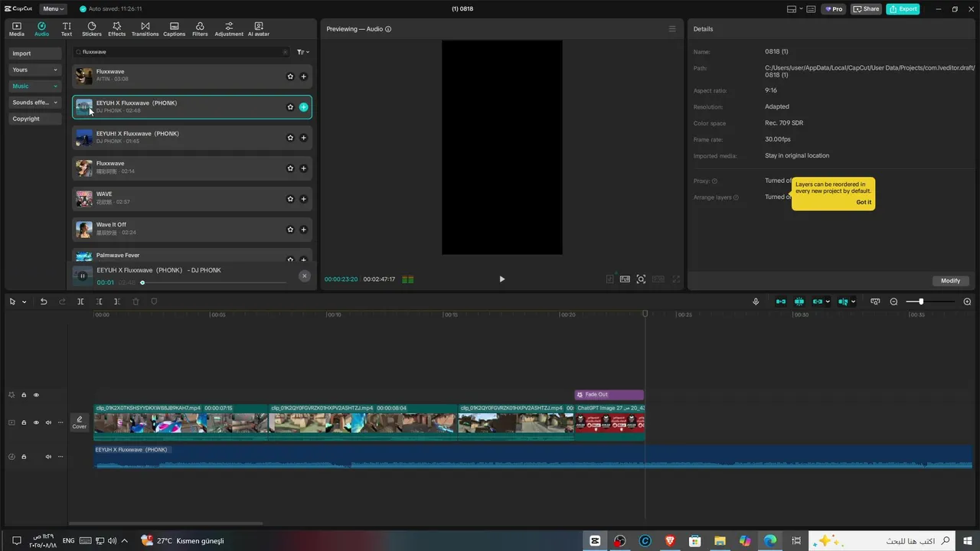Open the search filter dropdown
Viewport: 980px width, 551px height.
[x=303, y=52]
